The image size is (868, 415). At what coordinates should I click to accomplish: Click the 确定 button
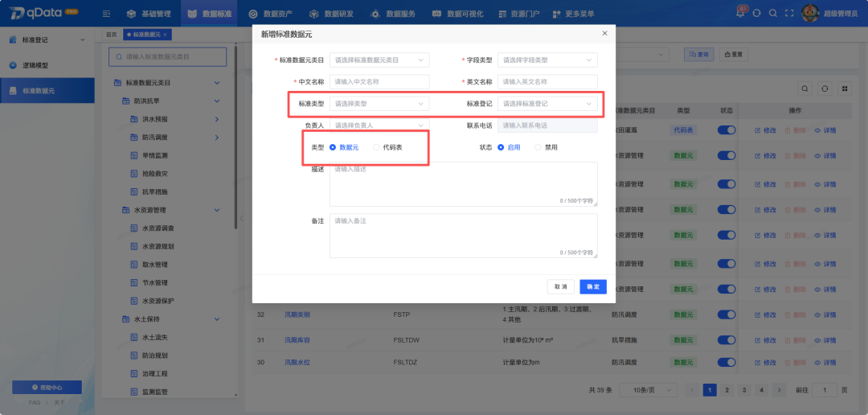click(x=593, y=286)
